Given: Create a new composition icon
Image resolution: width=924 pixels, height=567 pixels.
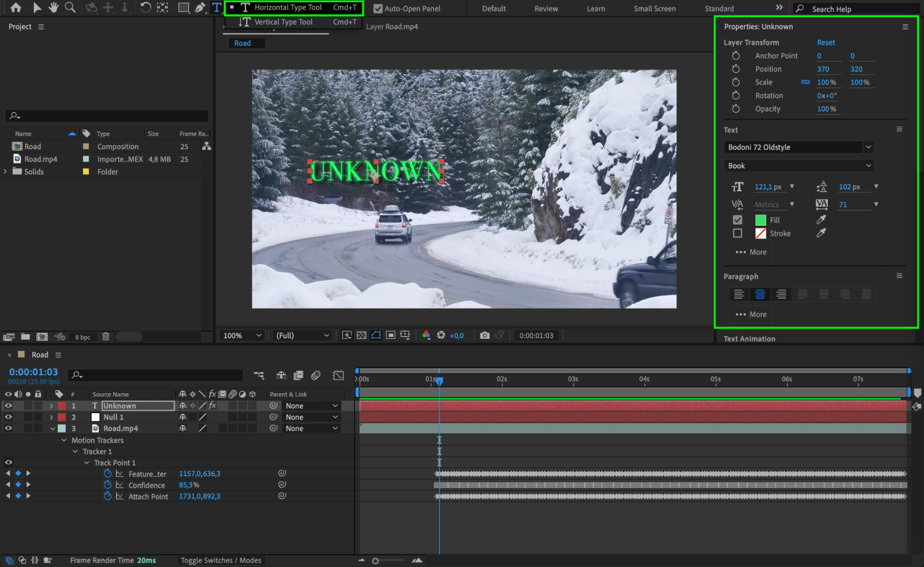Looking at the screenshot, I should [42, 337].
